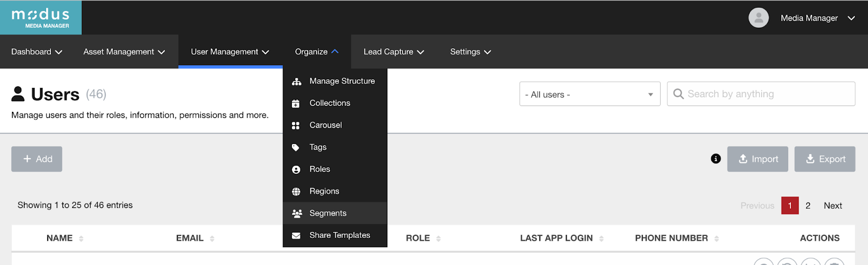Click the Tags label icon
Viewport: 868px width, 265px height.
tap(296, 148)
